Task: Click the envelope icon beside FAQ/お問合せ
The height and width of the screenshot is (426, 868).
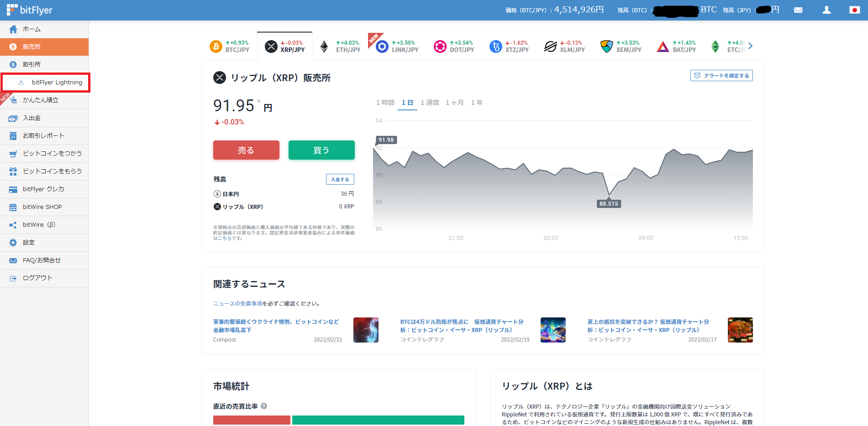Action: 13,260
